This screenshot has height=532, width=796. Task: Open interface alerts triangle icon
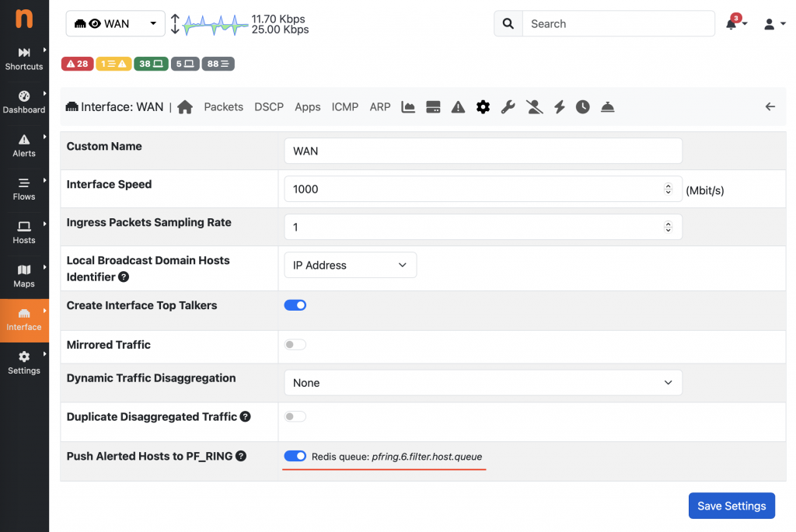(458, 107)
